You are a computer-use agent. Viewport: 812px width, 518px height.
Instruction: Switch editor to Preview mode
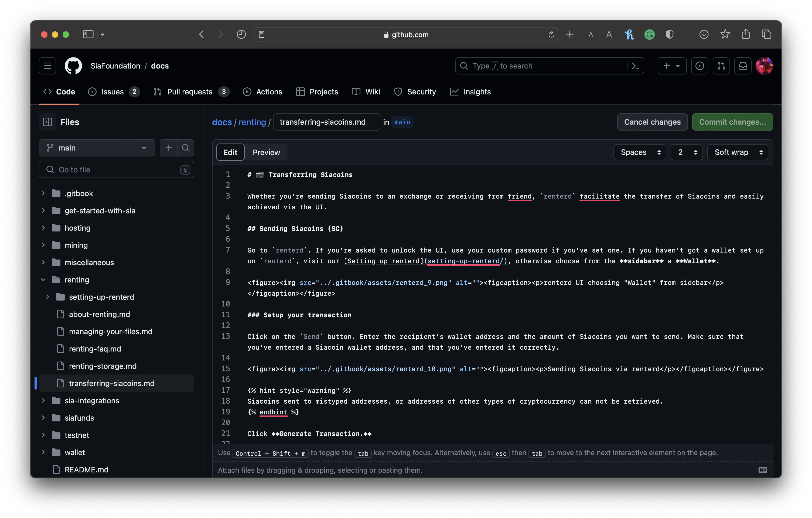pyautogui.click(x=266, y=152)
